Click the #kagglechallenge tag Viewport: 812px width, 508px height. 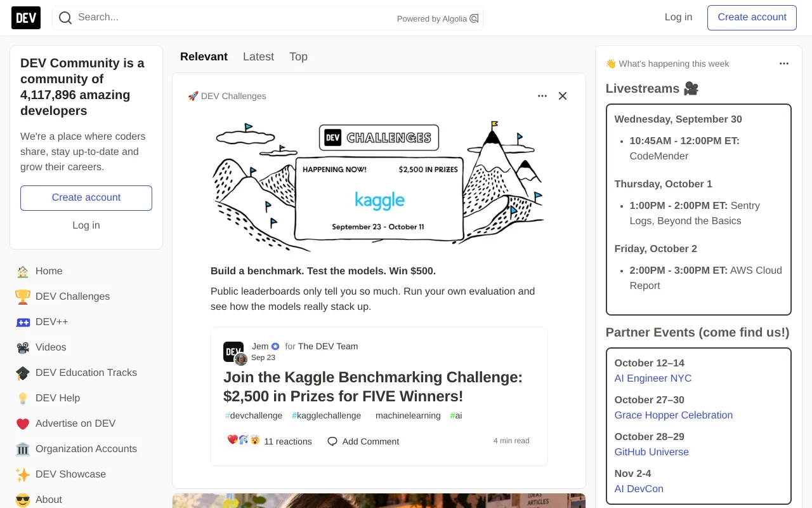click(x=326, y=415)
